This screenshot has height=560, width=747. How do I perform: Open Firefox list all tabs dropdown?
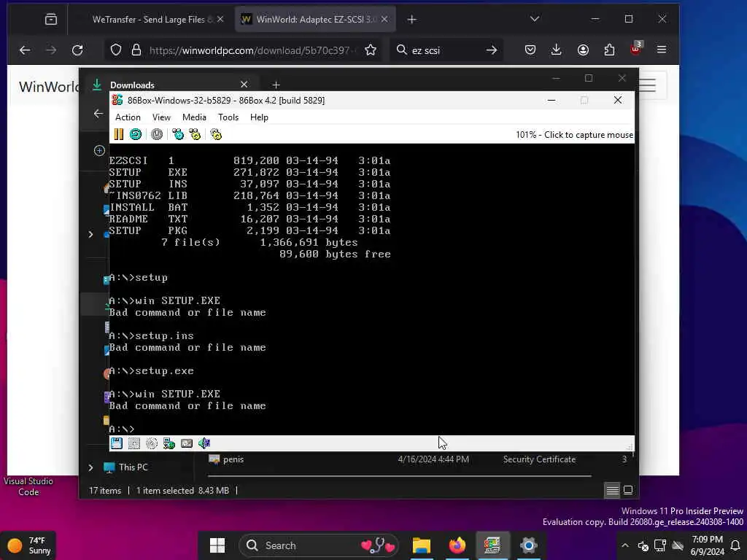pyautogui.click(x=535, y=19)
